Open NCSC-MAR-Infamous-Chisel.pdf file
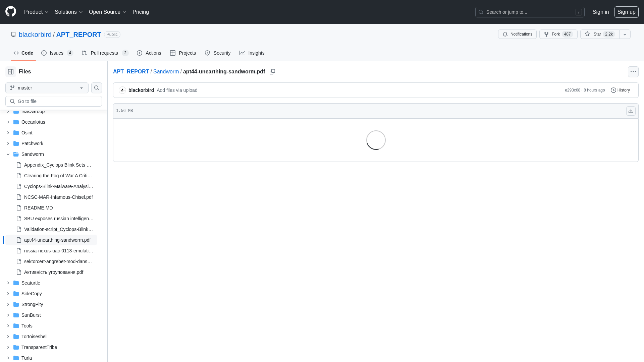This screenshot has width=644, height=362. point(58,197)
